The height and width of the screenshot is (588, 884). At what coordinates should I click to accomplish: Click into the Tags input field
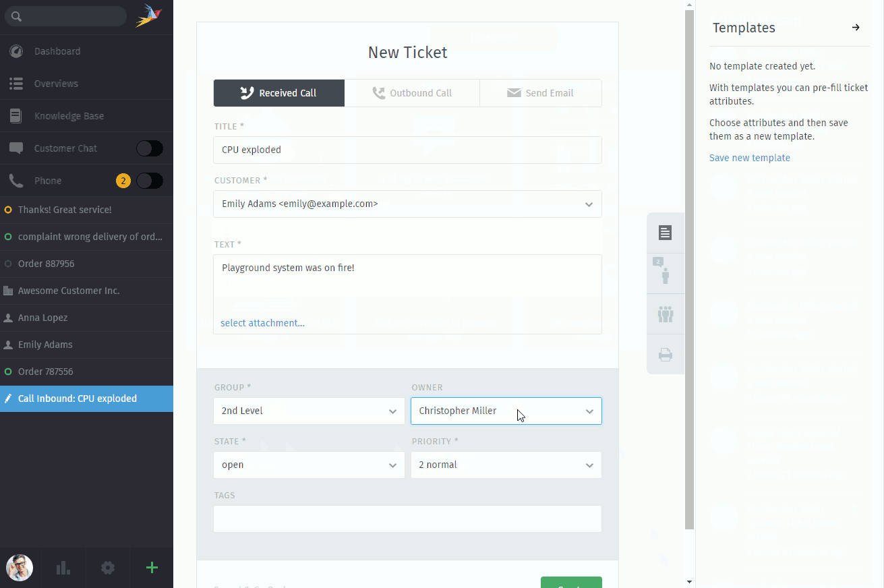point(407,519)
